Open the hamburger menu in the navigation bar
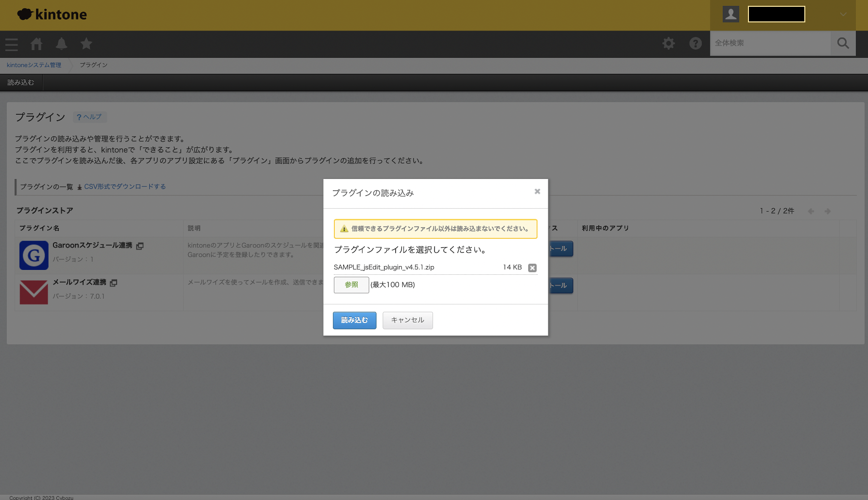This screenshot has width=868, height=500. click(x=12, y=44)
